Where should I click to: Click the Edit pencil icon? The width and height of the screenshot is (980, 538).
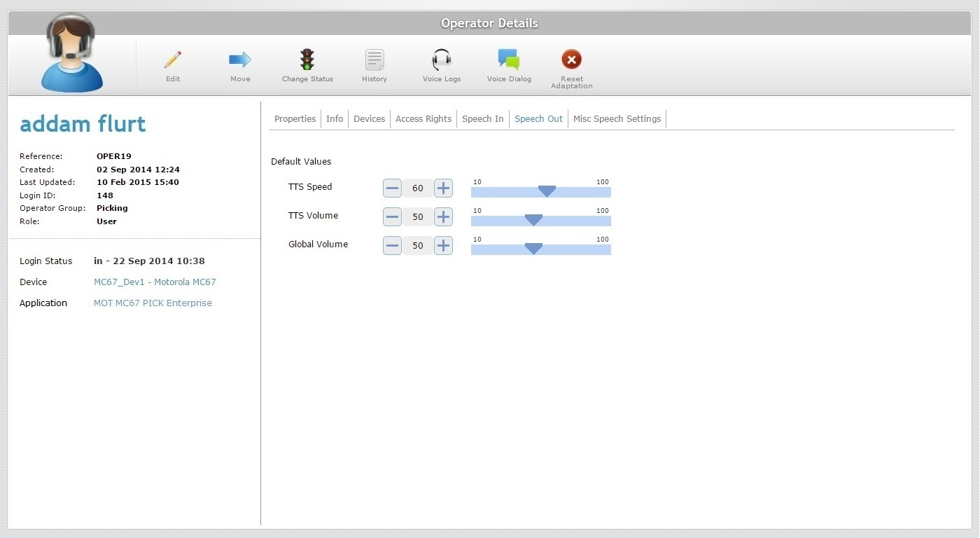tap(173, 60)
